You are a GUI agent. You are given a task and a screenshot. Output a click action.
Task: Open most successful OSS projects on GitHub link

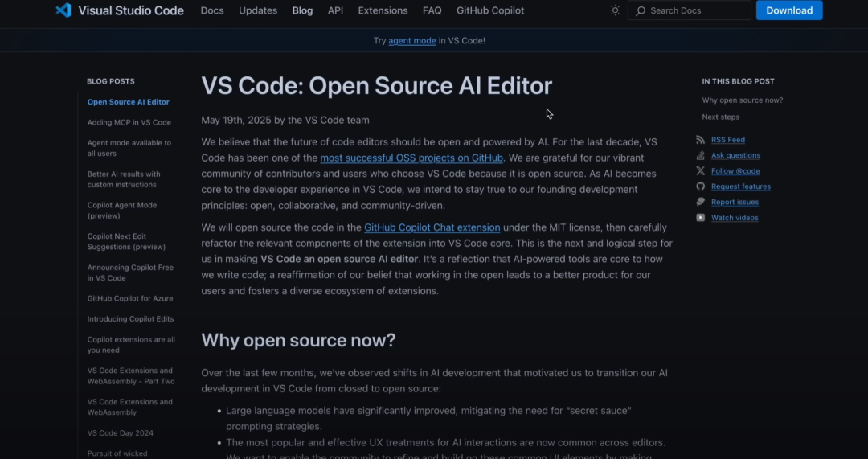click(x=411, y=158)
